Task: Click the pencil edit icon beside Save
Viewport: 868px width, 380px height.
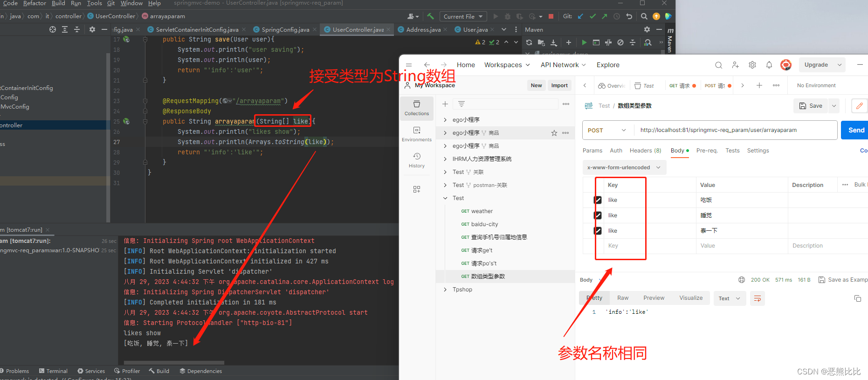Action: tap(859, 106)
